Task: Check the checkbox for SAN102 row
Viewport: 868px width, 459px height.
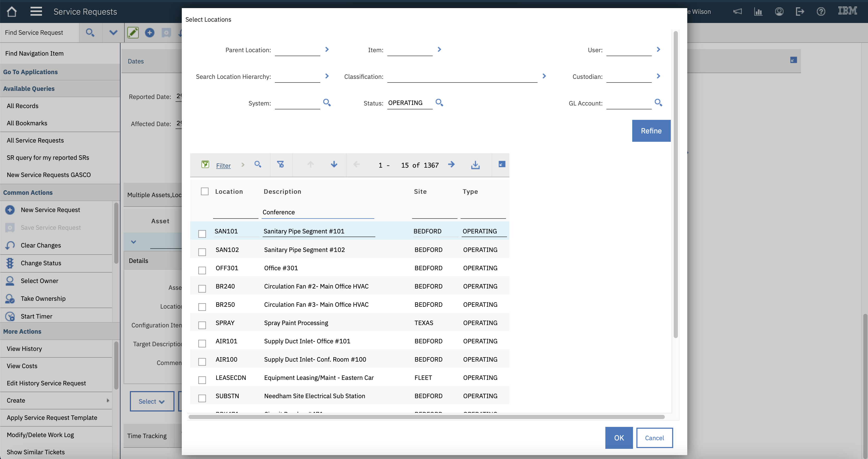Action: (x=202, y=252)
